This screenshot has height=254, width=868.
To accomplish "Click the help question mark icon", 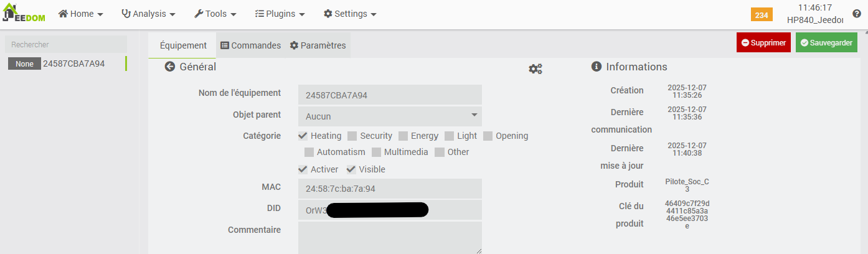I will point(857,14).
